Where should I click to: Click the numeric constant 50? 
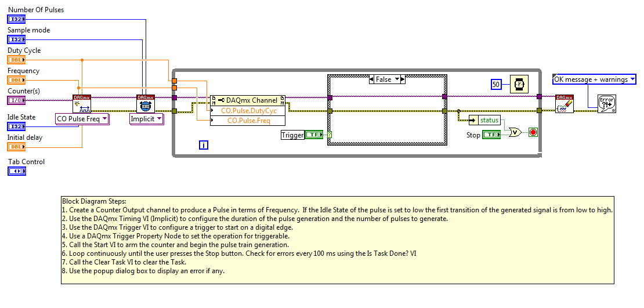[496, 85]
